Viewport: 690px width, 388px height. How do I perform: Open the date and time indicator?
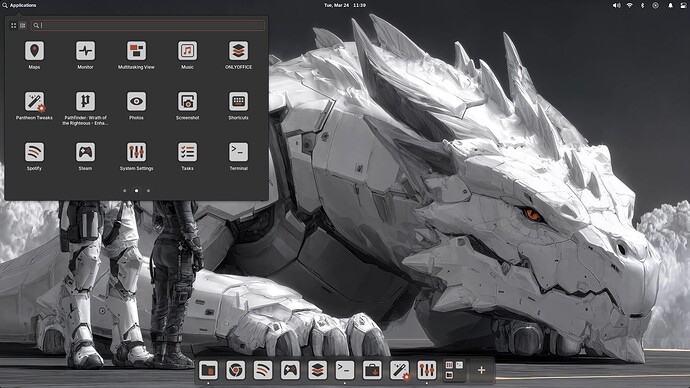pyautogui.click(x=345, y=5)
